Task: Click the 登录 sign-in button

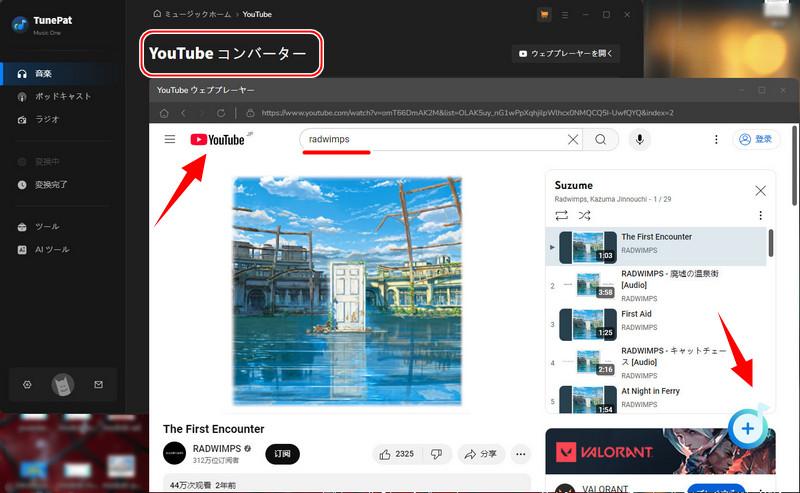Action: coord(756,139)
